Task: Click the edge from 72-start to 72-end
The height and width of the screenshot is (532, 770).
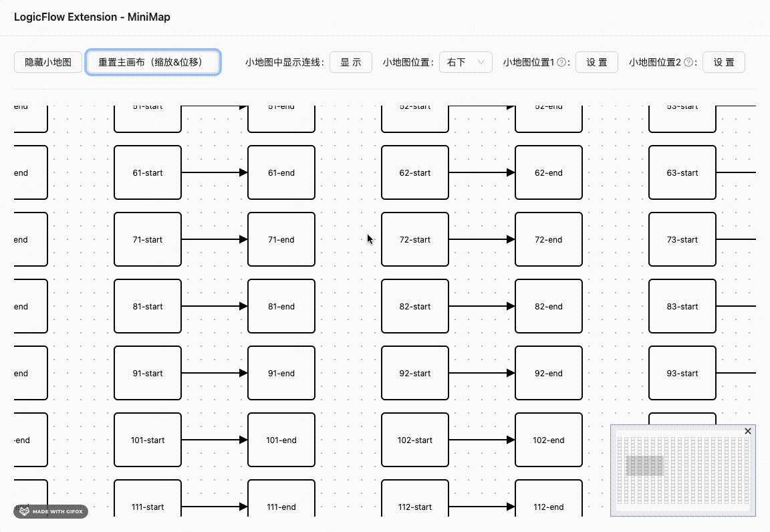Action: pyautogui.click(x=482, y=239)
